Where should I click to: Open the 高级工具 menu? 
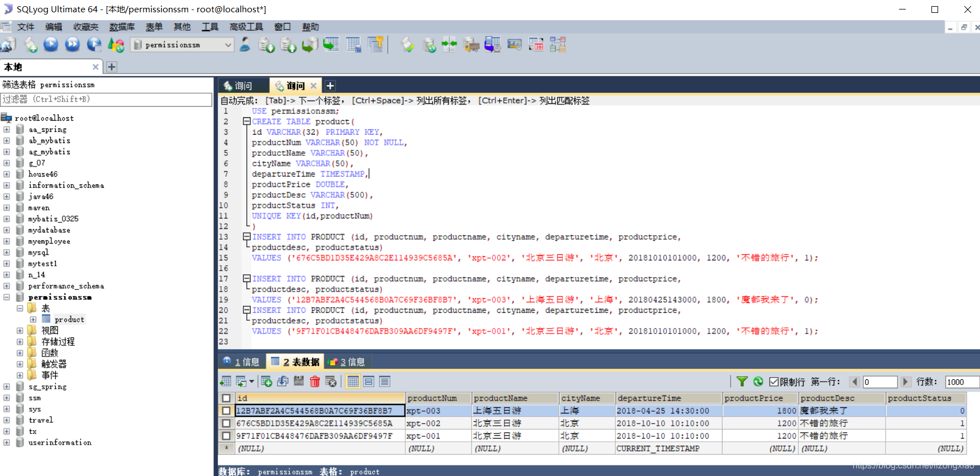point(246,27)
